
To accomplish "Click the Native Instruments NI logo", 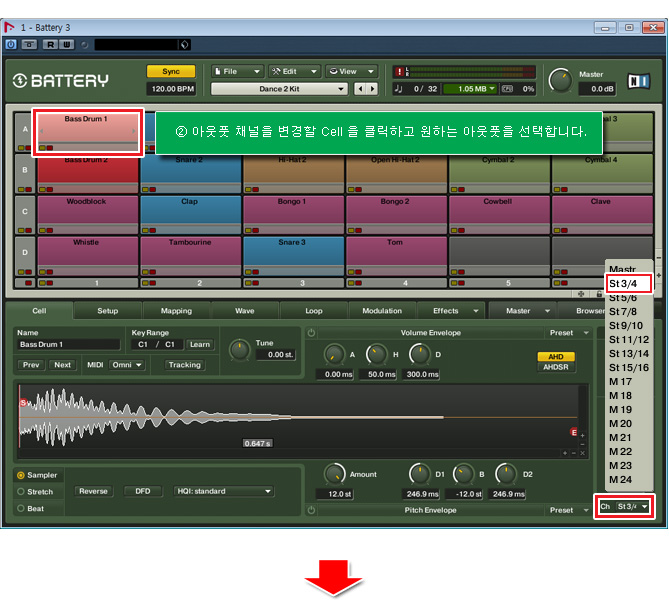I will coord(638,81).
